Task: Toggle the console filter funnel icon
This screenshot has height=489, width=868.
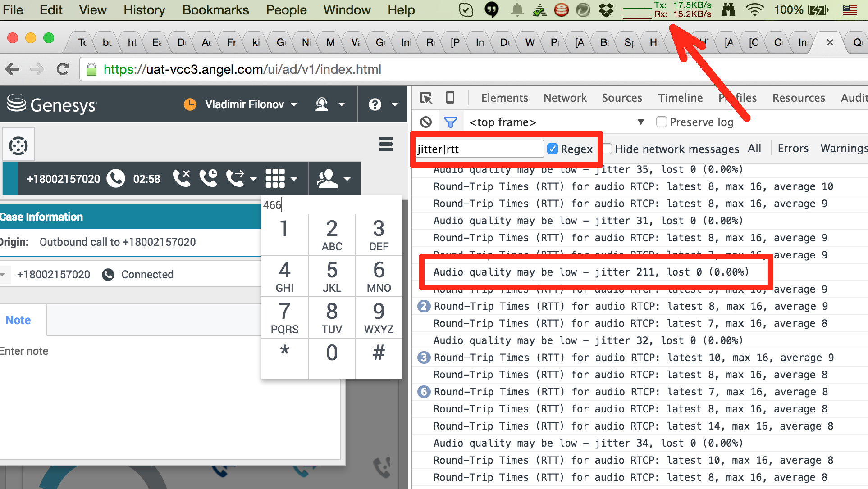Action: (x=450, y=122)
